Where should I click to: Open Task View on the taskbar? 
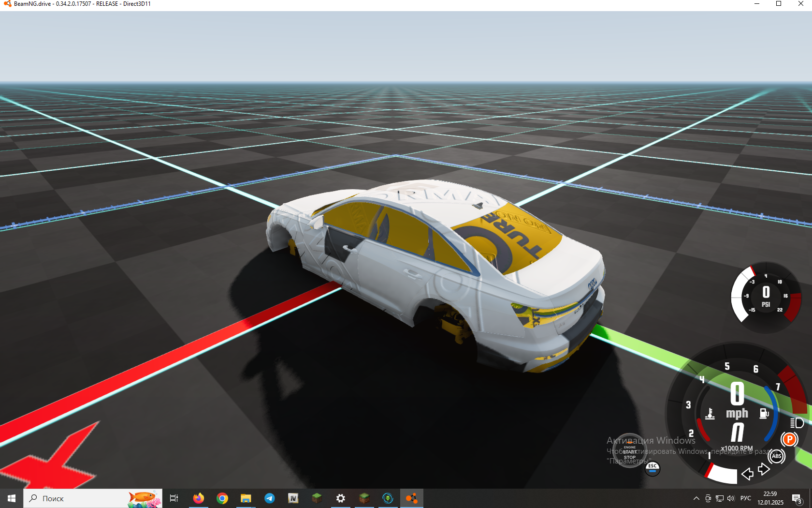[x=174, y=498]
